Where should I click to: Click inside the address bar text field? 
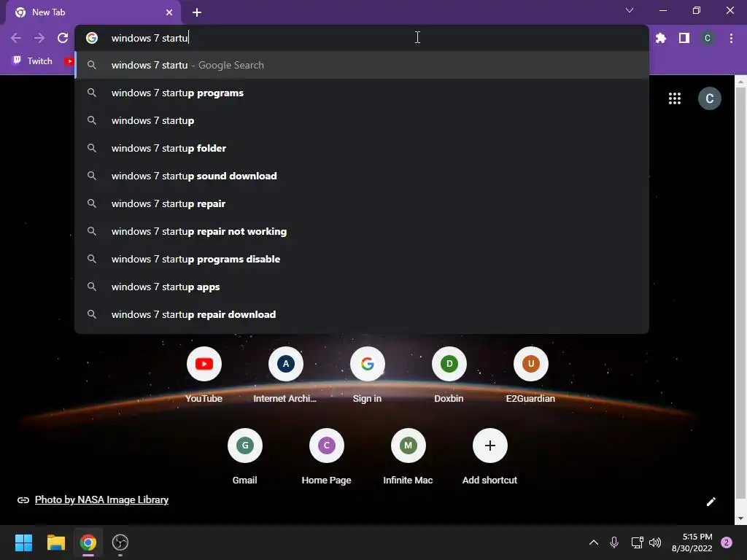tap(362, 38)
